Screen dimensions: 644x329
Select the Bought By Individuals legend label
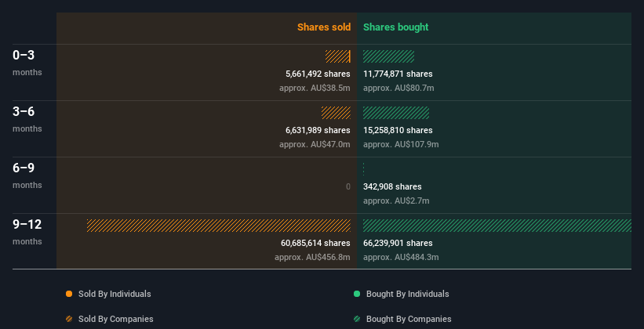click(x=407, y=294)
